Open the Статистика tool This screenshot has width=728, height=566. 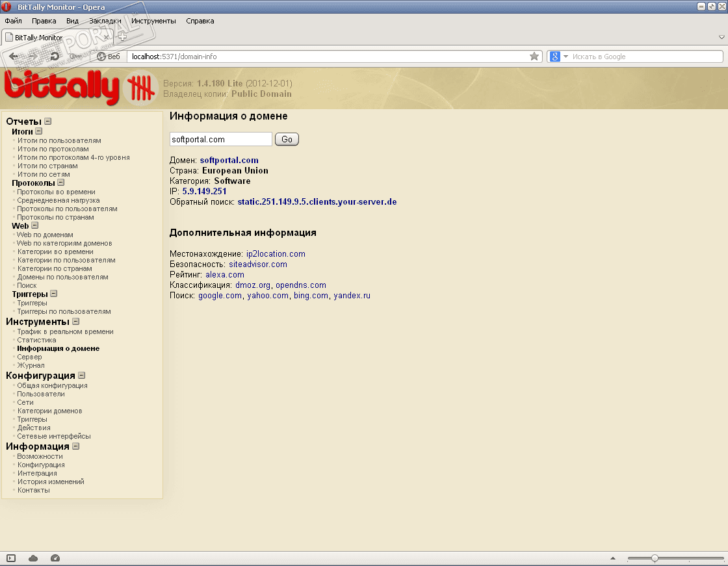point(36,340)
